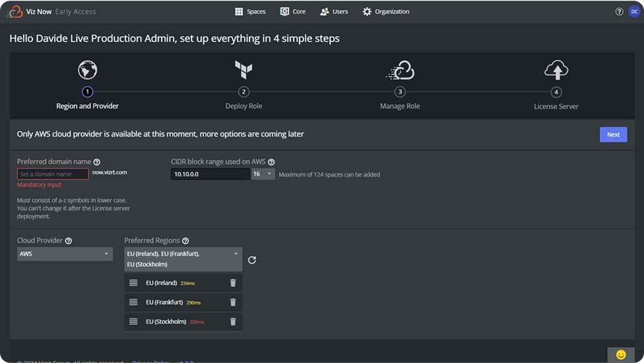Click the EU (Stockholm) region row text

(x=166, y=322)
